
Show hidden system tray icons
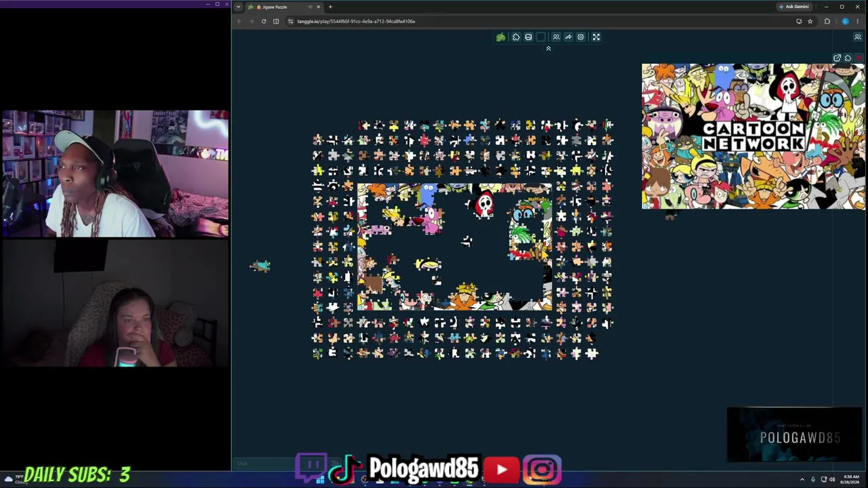coord(802,480)
